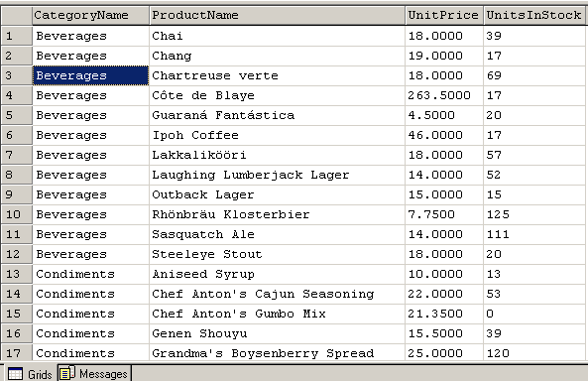This screenshot has height=381, width=588.
Task: Click the price cell '7.7500'
Action: pyautogui.click(x=444, y=214)
